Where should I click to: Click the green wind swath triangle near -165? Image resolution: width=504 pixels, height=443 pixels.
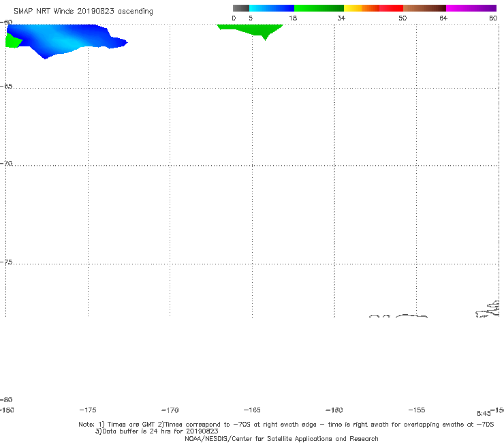250,31
